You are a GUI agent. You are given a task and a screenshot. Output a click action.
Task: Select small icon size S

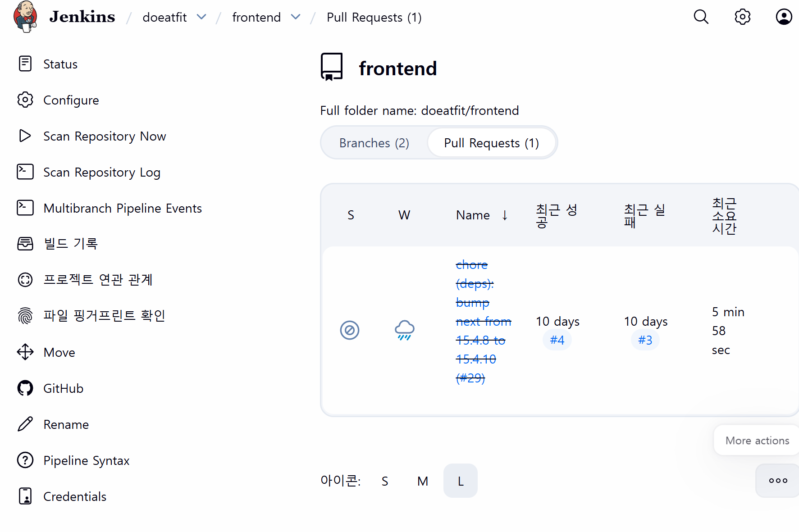(x=385, y=481)
